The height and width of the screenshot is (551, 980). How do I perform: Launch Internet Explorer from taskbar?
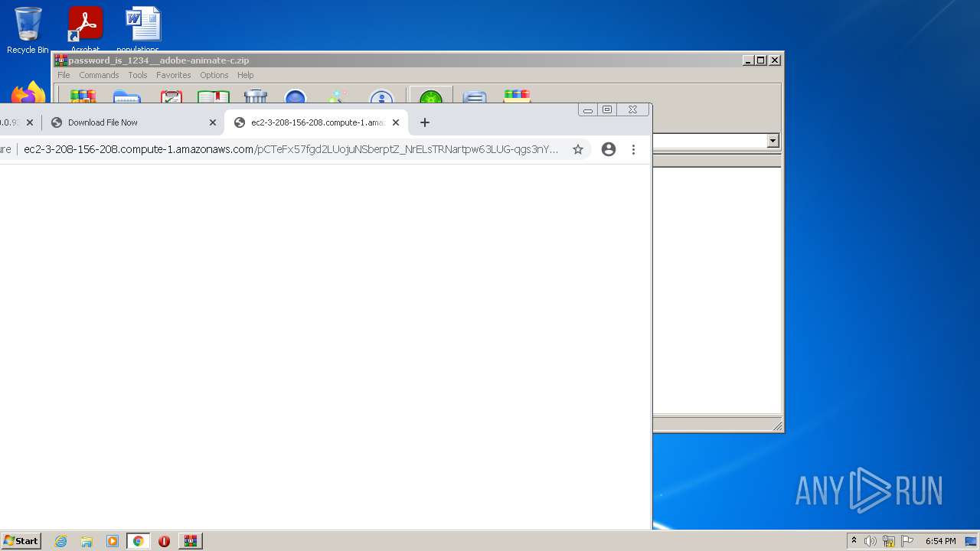pyautogui.click(x=61, y=541)
